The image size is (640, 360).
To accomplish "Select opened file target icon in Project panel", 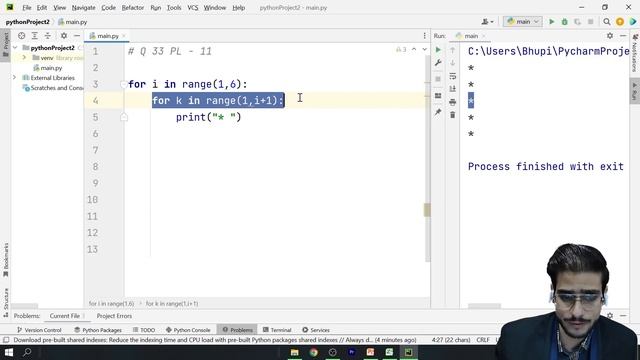I will pyautogui.click(x=22, y=36).
